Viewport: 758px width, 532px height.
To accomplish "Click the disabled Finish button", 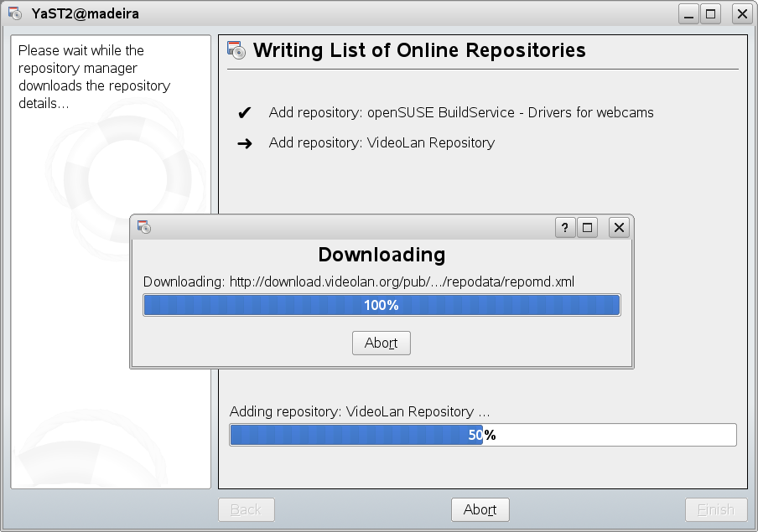I will click(716, 509).
